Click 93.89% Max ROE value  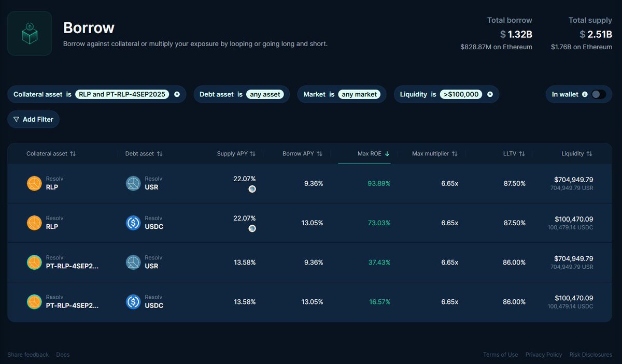379,183
